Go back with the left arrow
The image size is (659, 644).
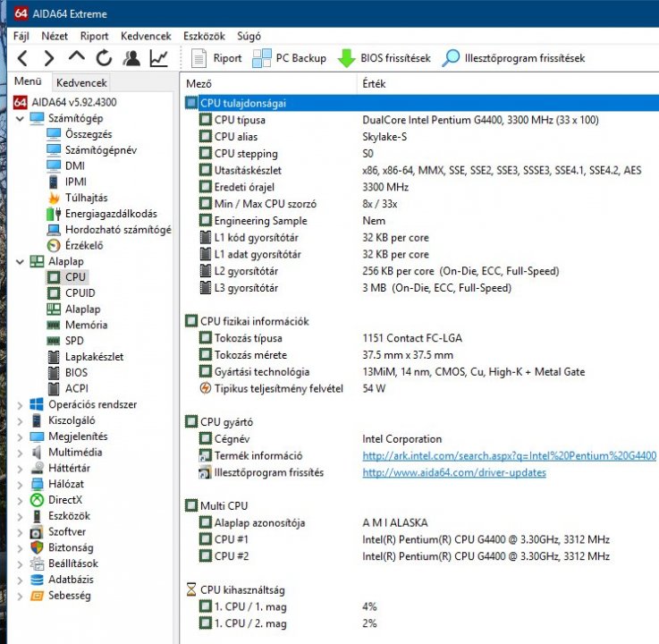click(22, 58)
